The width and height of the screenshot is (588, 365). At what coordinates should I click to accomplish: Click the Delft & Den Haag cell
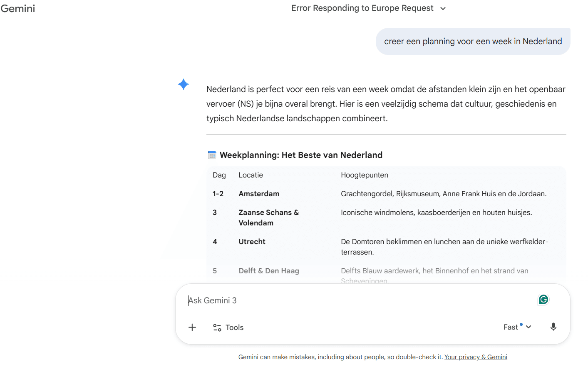(269, 271)
